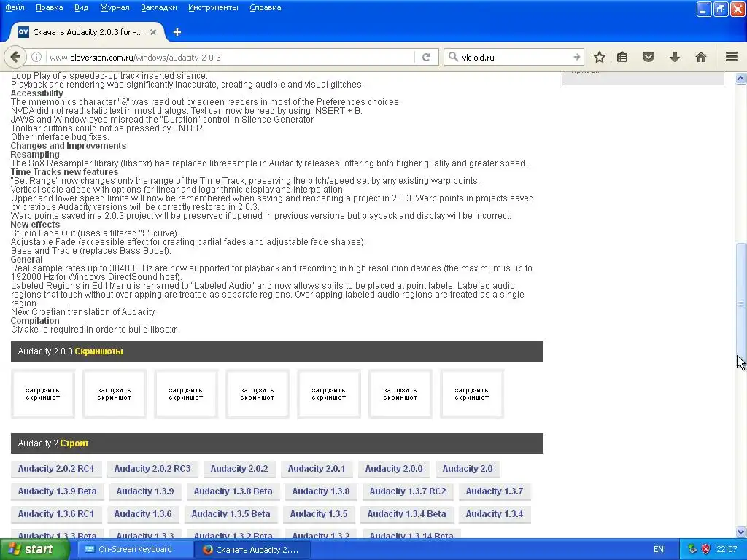Click the network tray icon

point(692,550)
